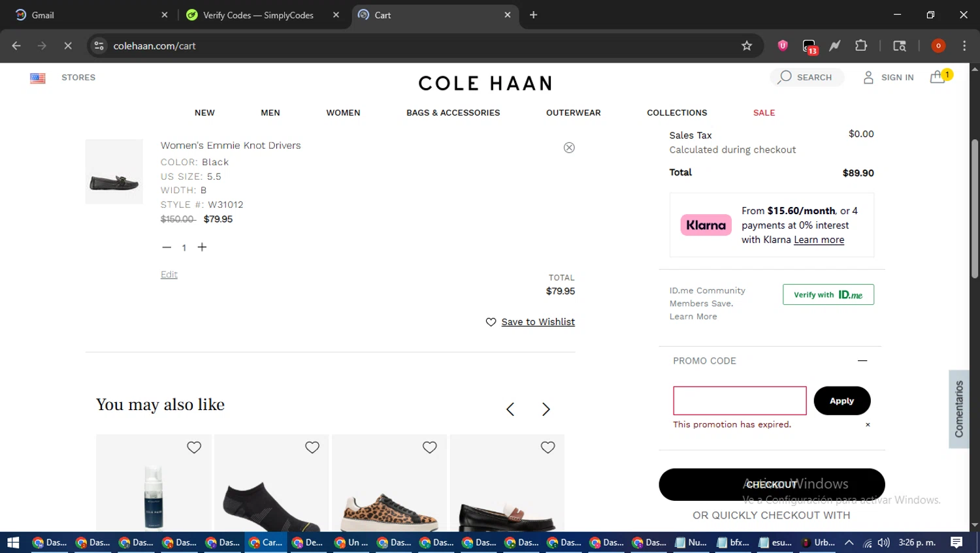This screenshot has height=553, width=980.
Task: Open the Search box in header
Action: [807, 77]
